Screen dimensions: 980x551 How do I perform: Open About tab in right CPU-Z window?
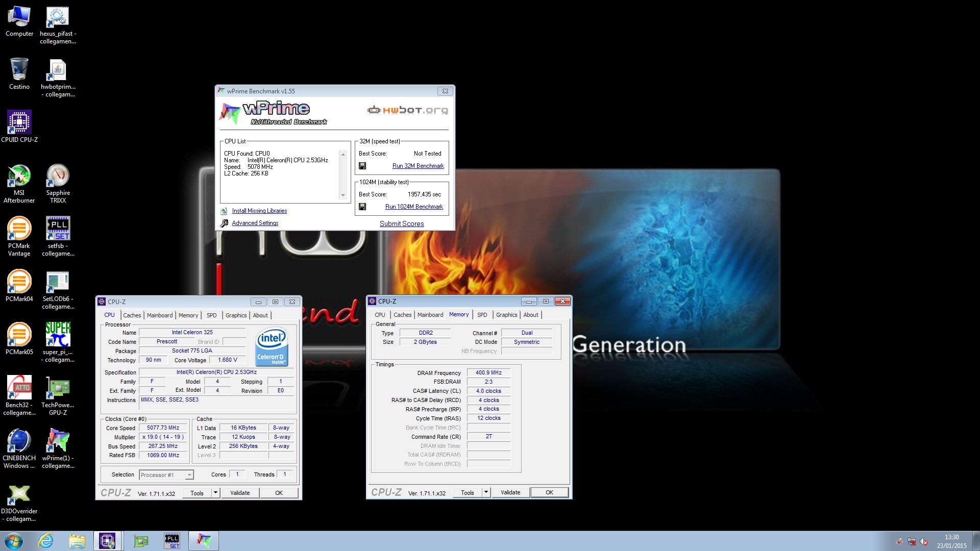[x=531, y=315]
